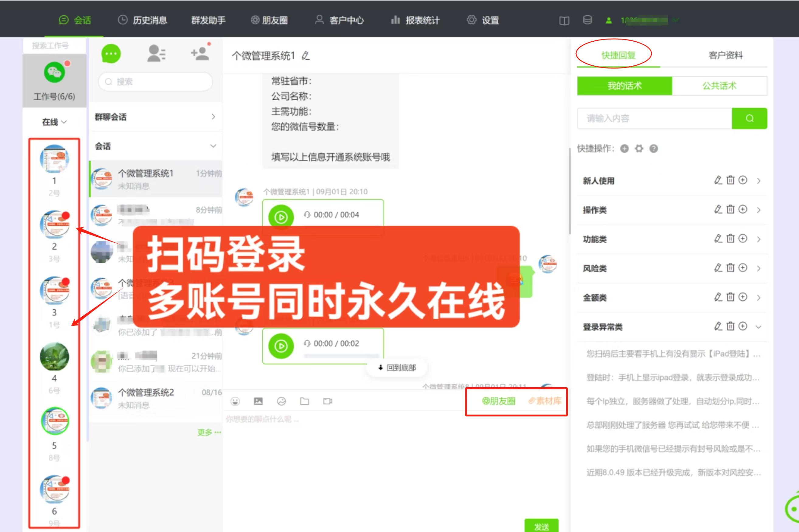The image size is (799, 532).
Task: Click the trash icon for 操作类
Action: 730,209
